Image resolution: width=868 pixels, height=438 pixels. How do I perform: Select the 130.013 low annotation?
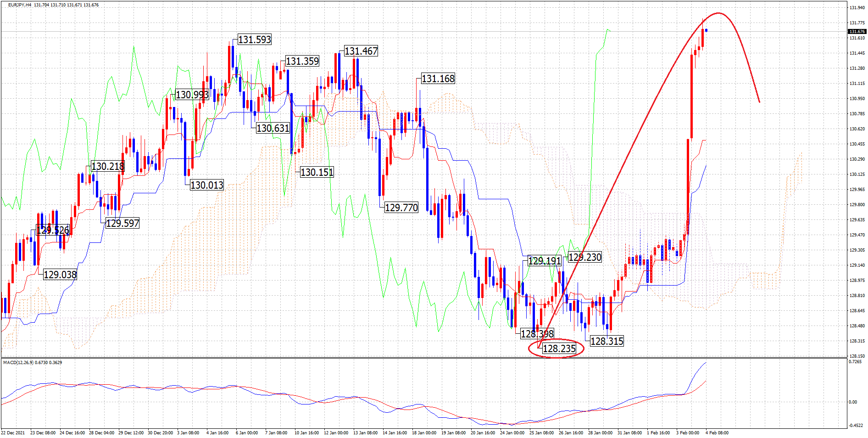[x=207, y=185]
